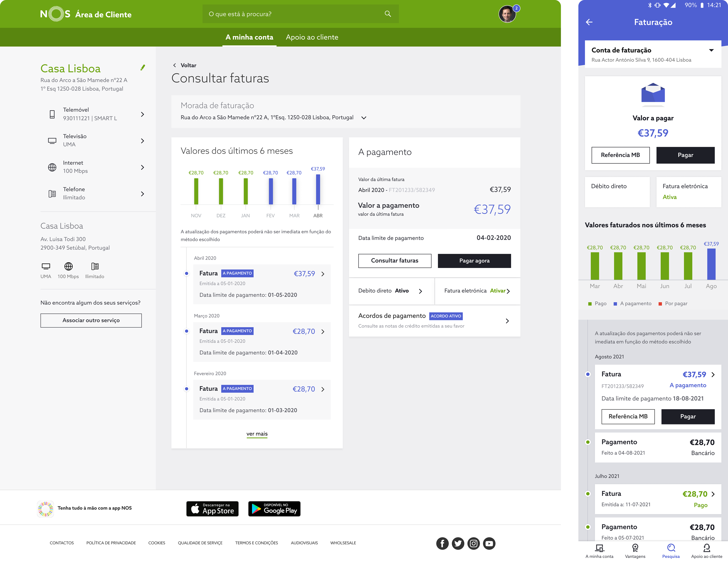Tap Vantagens in mobile bottom bar
Viewport: 728px width, 562px height.
[x=635, y=551]
